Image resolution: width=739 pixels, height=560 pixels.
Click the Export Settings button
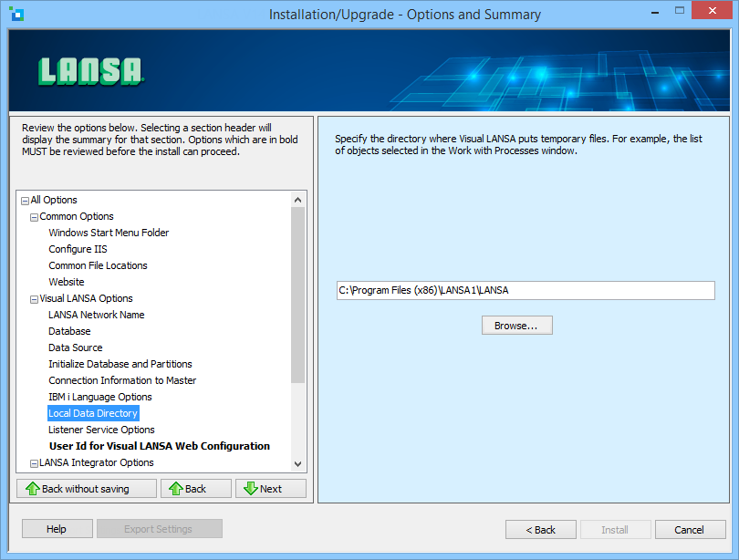click(x=160, y=529)
